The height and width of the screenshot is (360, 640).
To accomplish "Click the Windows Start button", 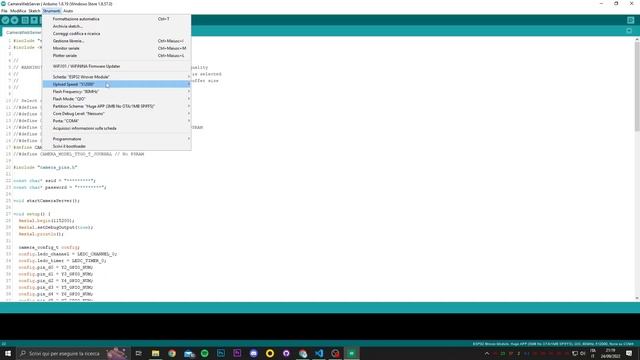I will (8, 353).
